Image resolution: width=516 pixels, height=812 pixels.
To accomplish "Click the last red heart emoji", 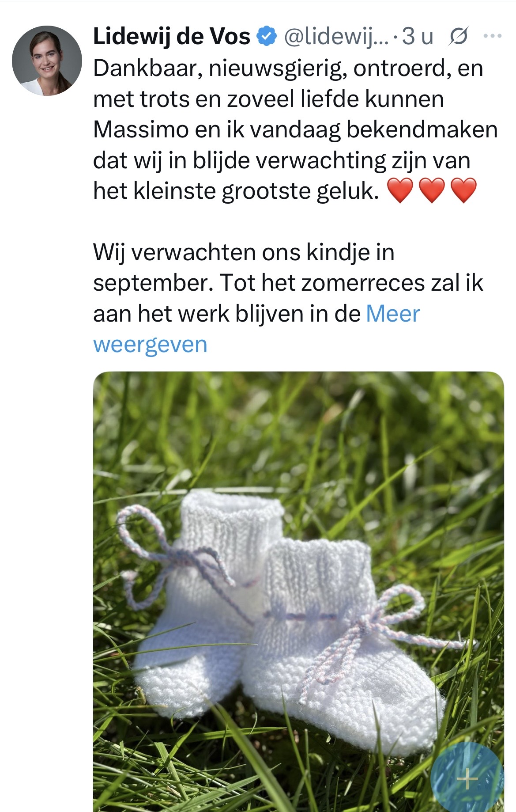I will pyautogui.click(x=463, y=190).
